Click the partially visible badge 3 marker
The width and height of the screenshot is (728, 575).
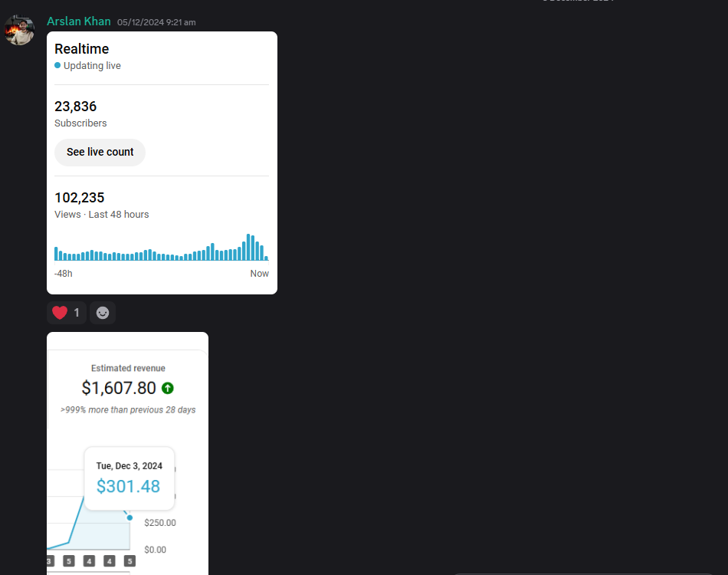(x=50, y=561)
